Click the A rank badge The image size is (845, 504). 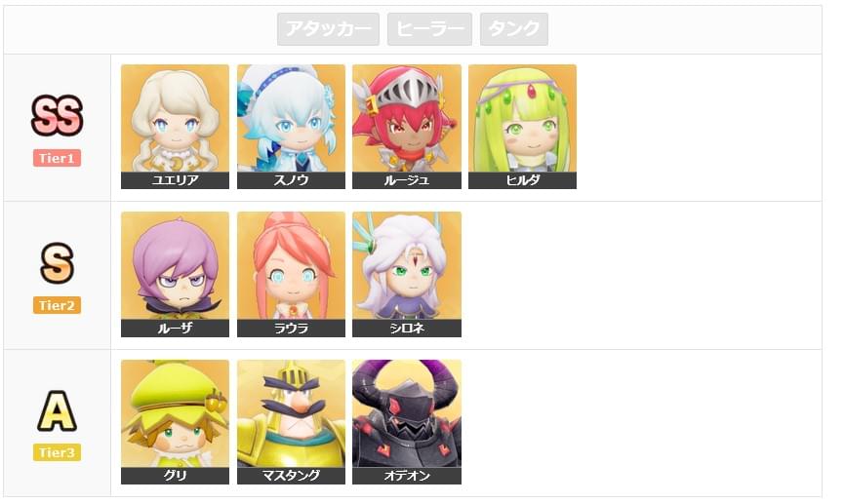[x=58, y=410]
